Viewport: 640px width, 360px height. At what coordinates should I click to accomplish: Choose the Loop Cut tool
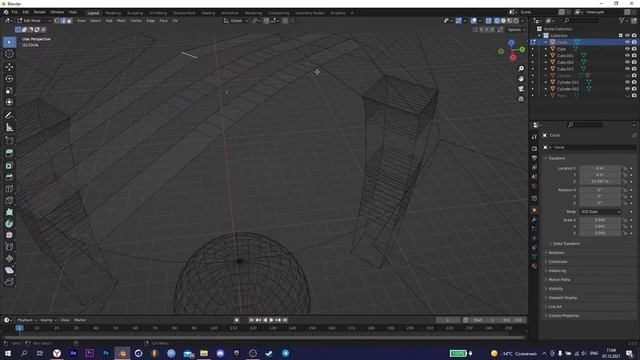tap(9, 189)
